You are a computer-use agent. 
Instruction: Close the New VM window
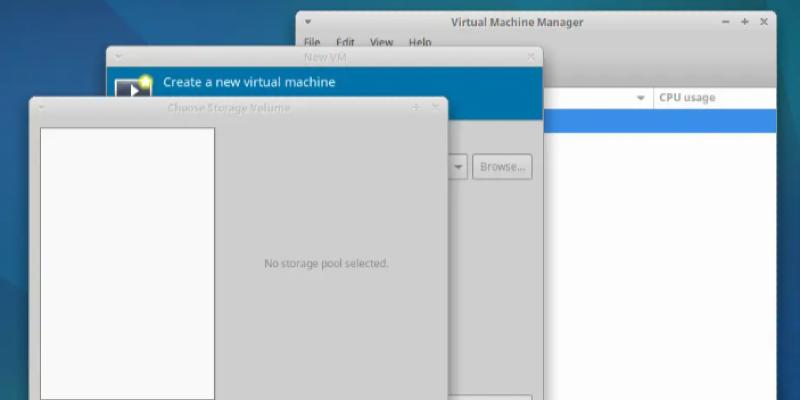click(531, 57)
